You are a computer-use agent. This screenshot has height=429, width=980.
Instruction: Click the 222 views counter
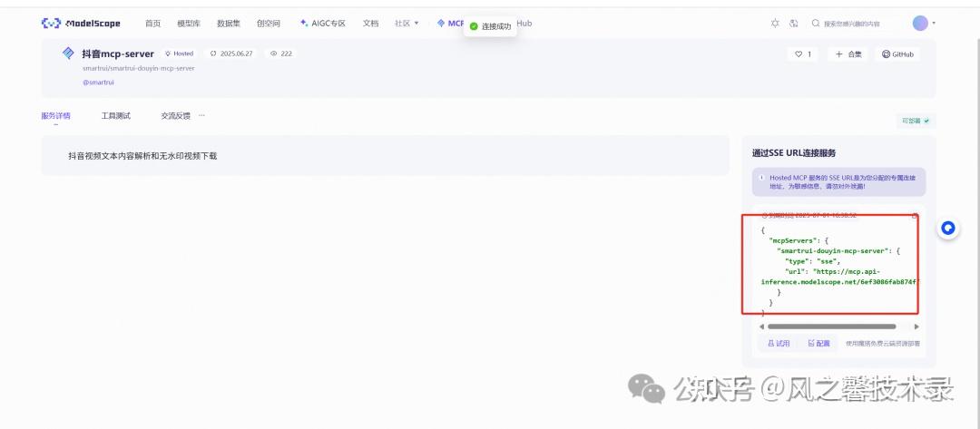[x=281, y=54]
